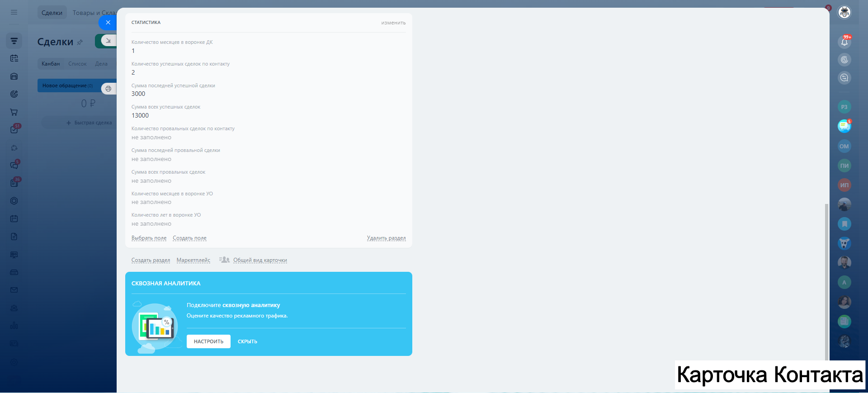The width and height of the screenshot is (868, 393).
Task: Open the РЗ chat avatar
Action: (844, 107)
